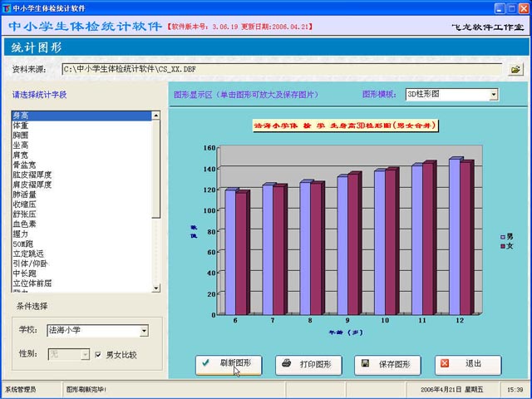
Task: Toggle the 男女比较 checkbox
Action: tap(99, 354)
